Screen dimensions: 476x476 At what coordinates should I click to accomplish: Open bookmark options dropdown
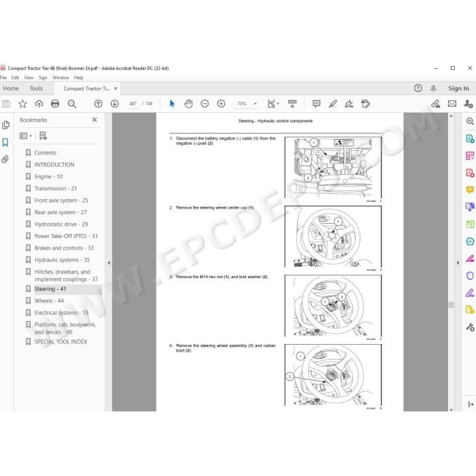coord(26,136)
